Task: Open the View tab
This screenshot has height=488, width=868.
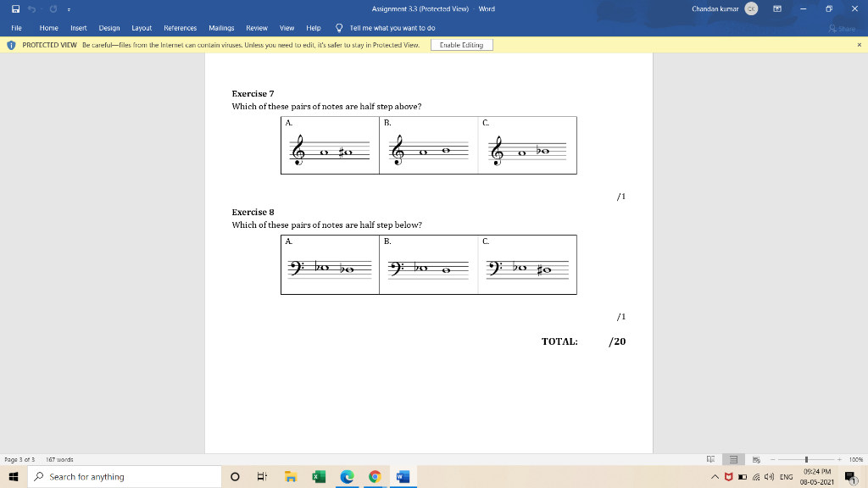Action: point(287,28)
